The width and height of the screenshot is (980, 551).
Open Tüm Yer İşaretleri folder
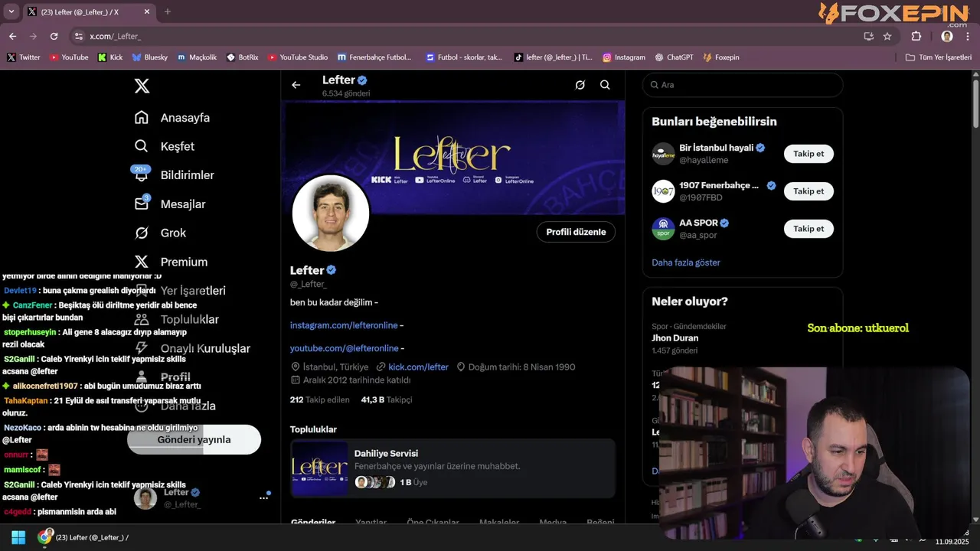[938, 57]
